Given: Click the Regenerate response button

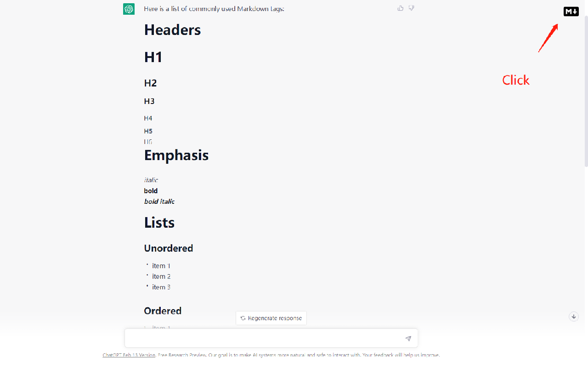Looking at the screenshot, I should pyautogui.click(x=271, y=318).
